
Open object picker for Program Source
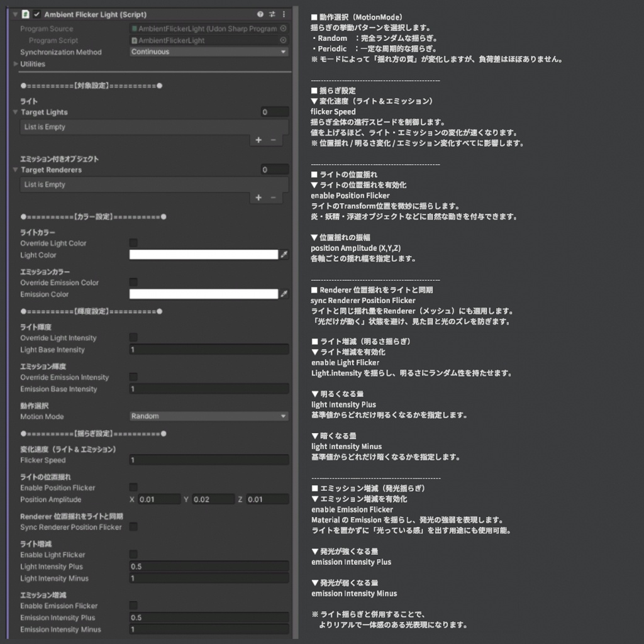(283, 28)
